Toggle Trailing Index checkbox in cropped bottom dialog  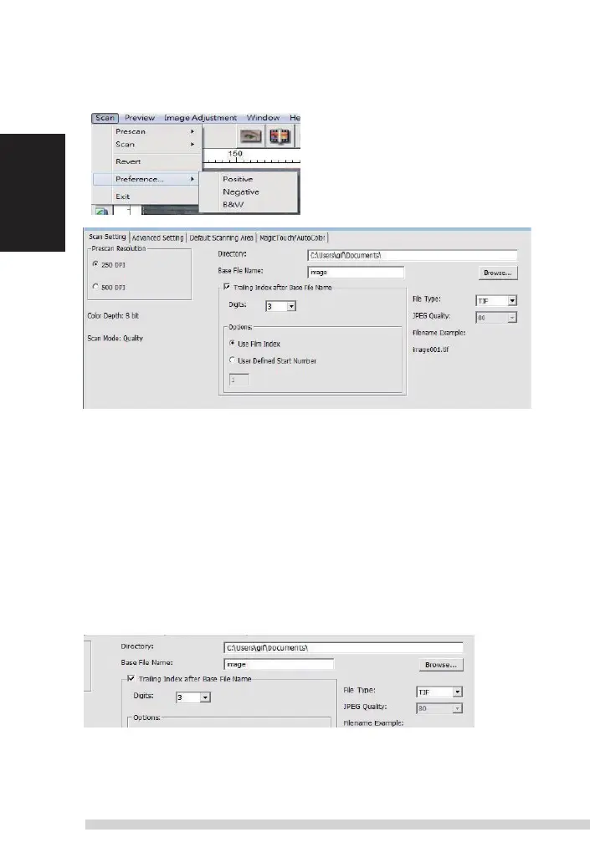coord(131,678)
